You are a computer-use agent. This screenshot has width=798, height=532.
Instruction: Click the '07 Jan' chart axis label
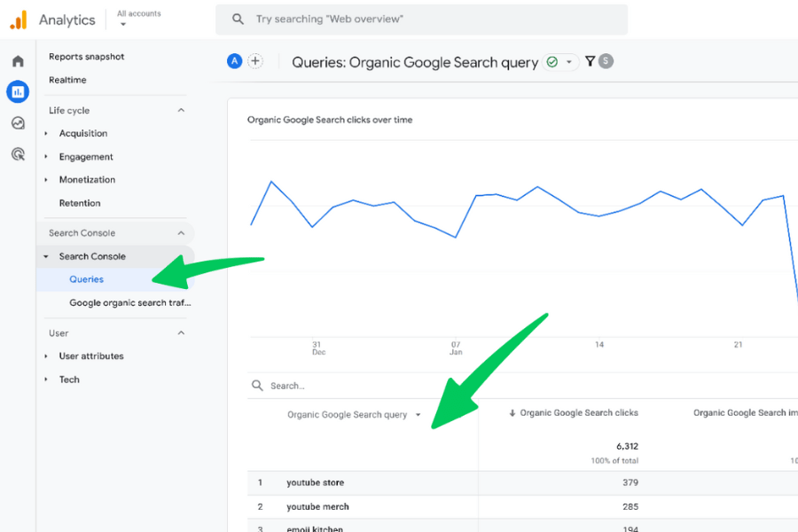click(x=456, y=348)
